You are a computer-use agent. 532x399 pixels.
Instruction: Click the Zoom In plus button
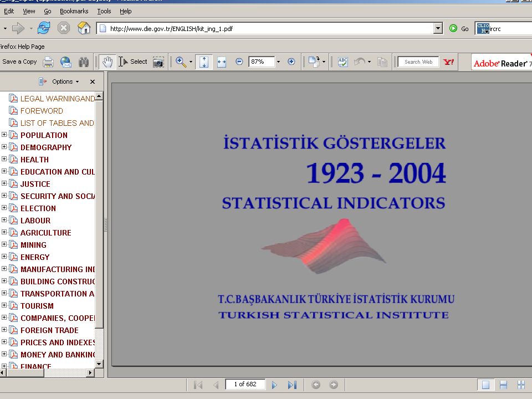(291, 62)
